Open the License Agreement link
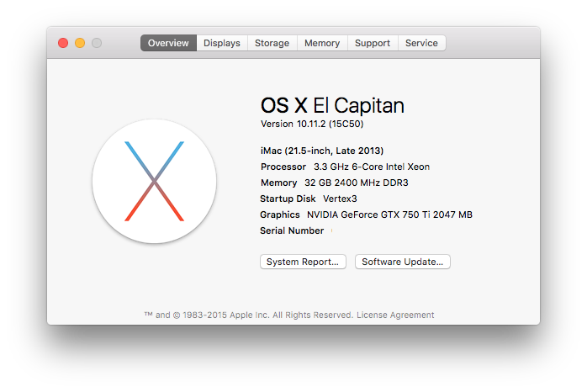 pyautogui.click(x=395, y=315)
